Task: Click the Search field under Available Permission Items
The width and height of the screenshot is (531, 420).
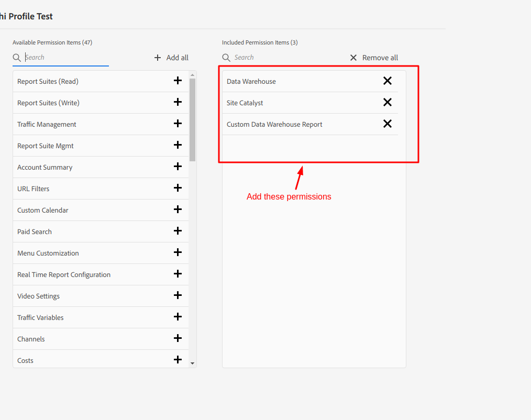Action: [x=63, y=58]
